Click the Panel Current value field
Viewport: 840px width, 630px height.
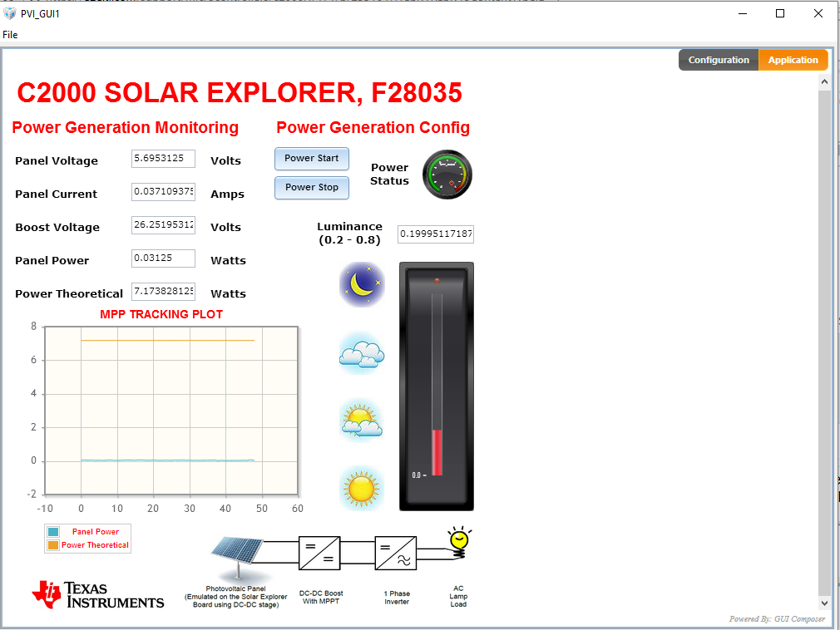(163, 192)
